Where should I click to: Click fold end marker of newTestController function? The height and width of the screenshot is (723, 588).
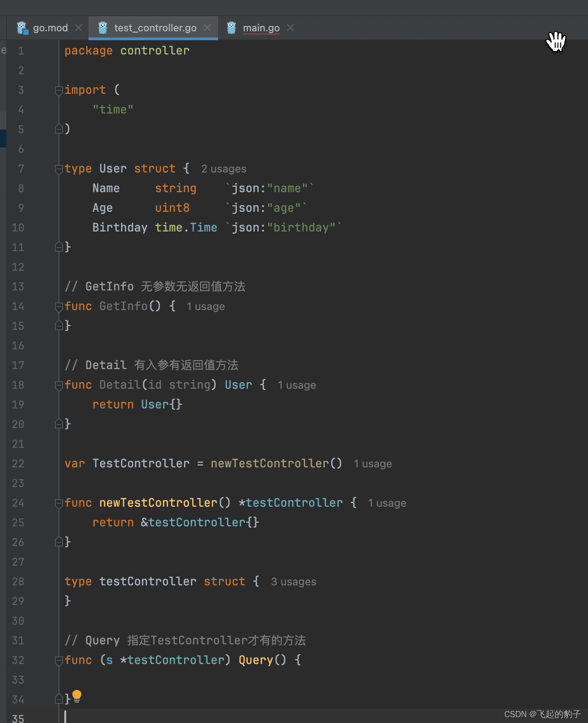click(59, 542)
